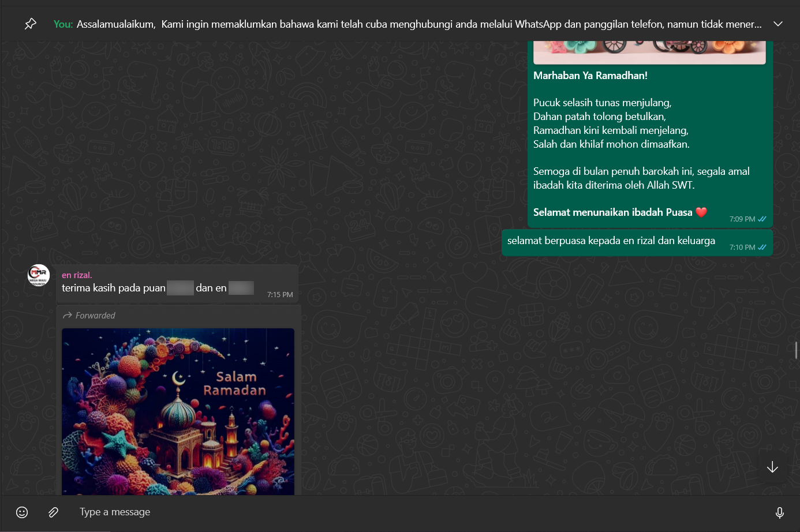
Task: Click the 7:09 PM read receipt ticks
Action: [762, 219]
